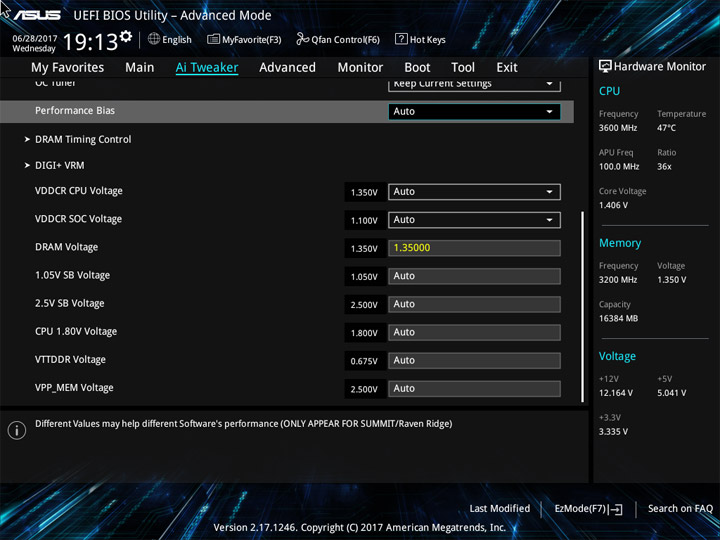Click the 1.406 V core voltage value

point(613,205)
